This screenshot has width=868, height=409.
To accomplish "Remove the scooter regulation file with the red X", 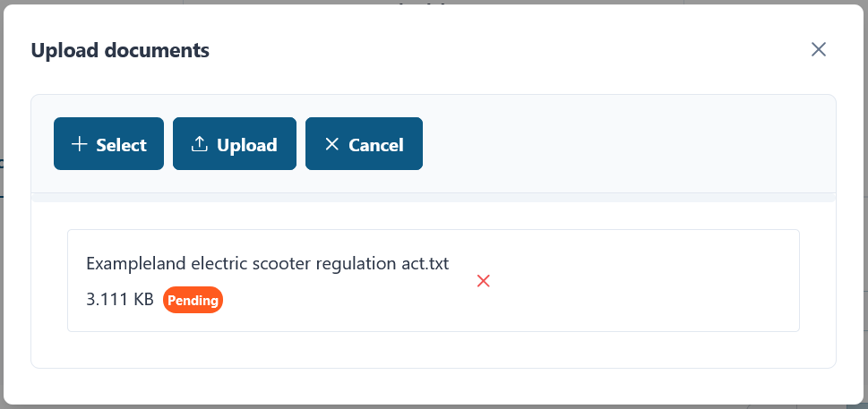I will [484, 281].
